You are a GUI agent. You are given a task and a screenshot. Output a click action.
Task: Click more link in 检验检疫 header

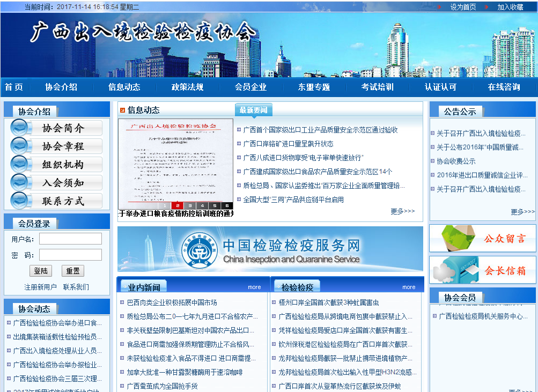[x=409, y=287]
